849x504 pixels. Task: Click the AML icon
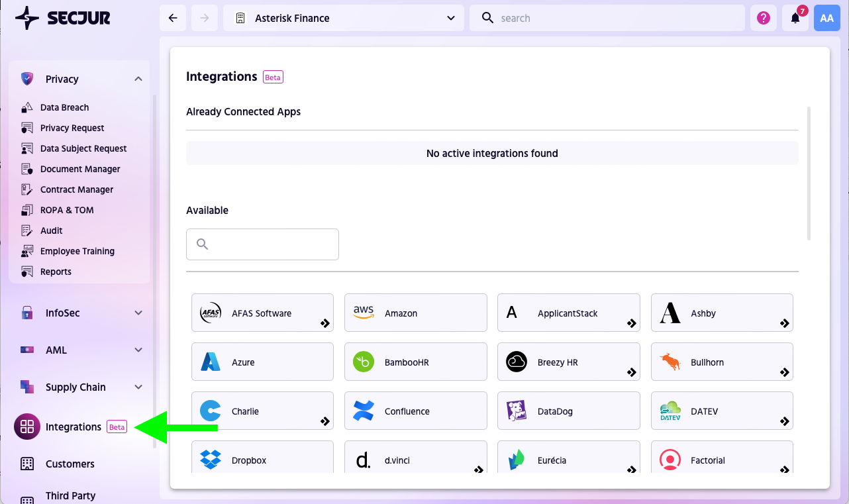tap(27, 350)
